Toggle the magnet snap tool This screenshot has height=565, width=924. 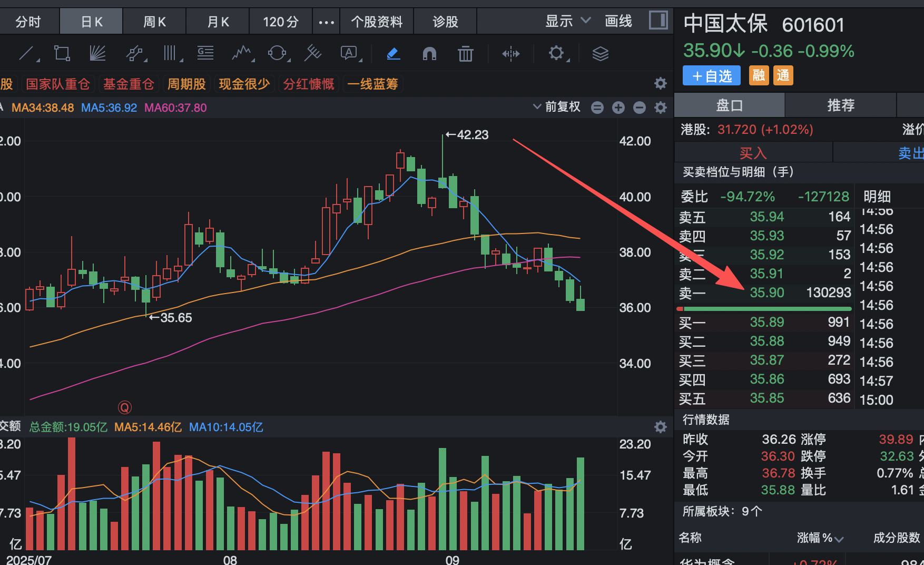click(429, 53)
